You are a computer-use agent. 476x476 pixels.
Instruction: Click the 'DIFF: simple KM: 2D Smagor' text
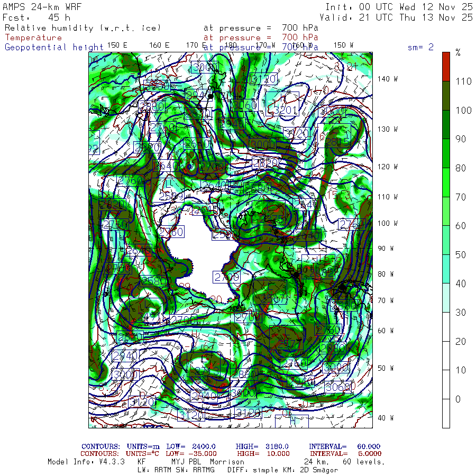click(x=282, y=470)
